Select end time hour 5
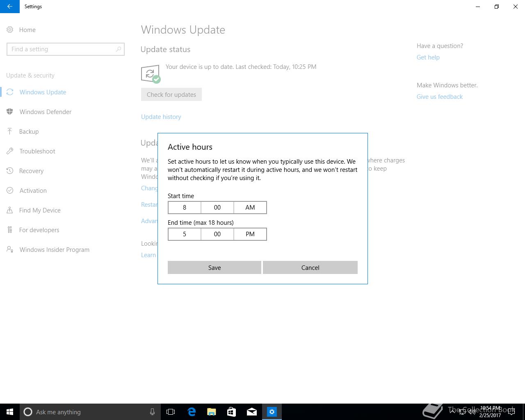 point(185,234)
